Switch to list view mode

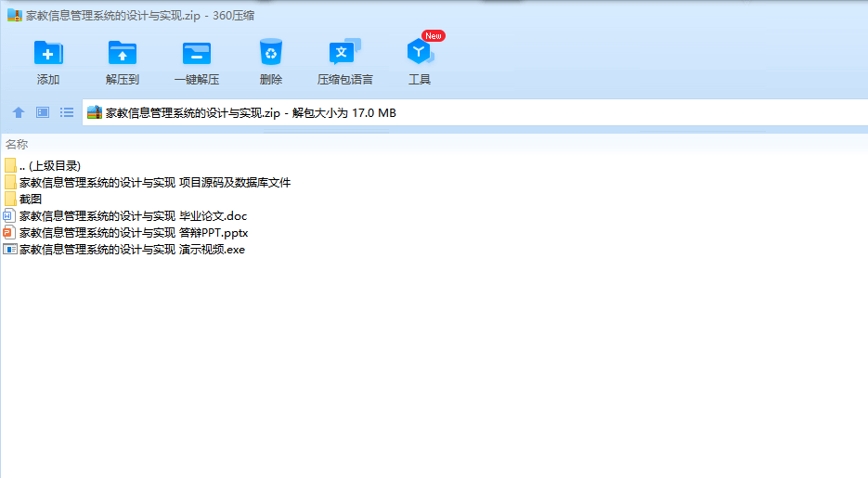pyautogui.click(x=67, y=113)
